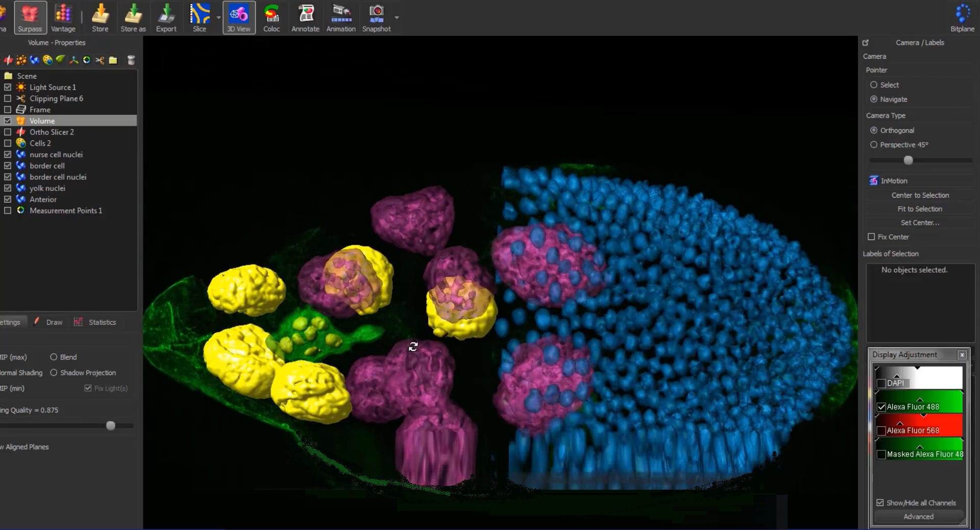Viewport: 980px width, 530px height.
Task: Add a new Cells object
Action: pos(47,60)
